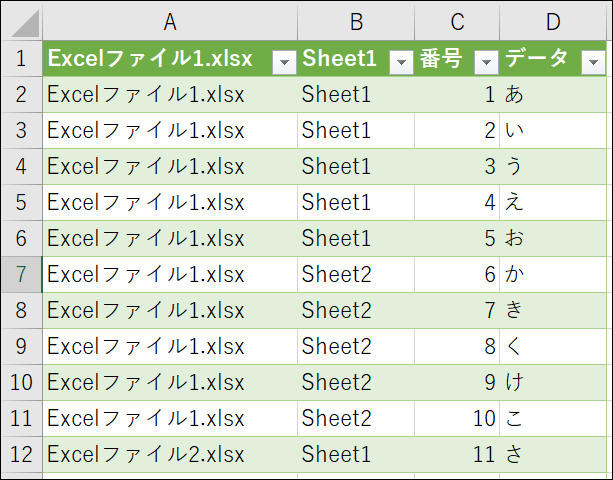Select column C header
Screen dimensions: 613x480
coord(457,21)
